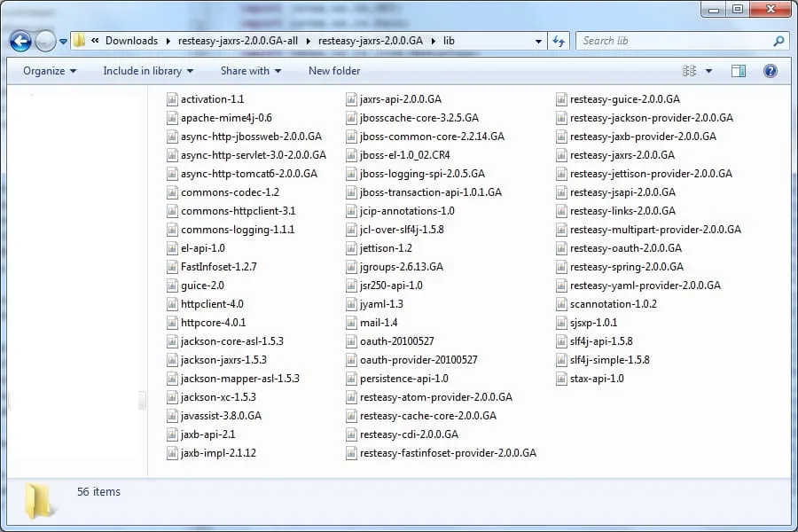Click the Back navigation arrow button
This screenshot has height=532, width=798.
21,41
